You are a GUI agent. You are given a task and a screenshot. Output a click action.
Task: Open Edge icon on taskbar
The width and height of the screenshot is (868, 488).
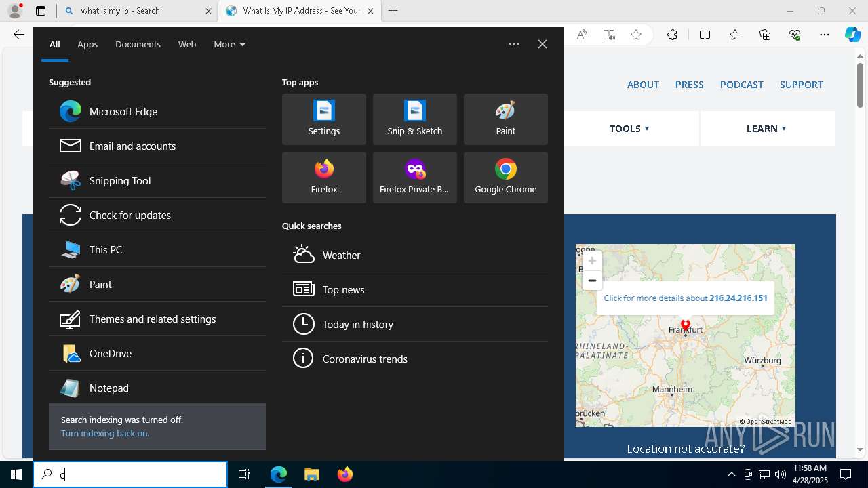279,474
